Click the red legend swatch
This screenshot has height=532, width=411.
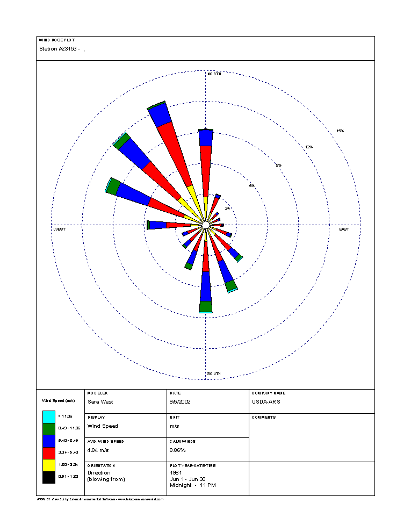point(49,454)
